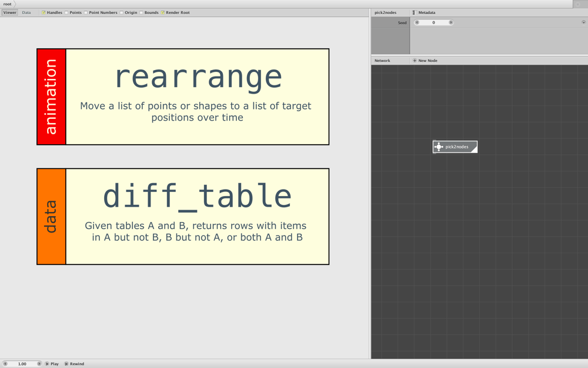Switch to the Data tab
Viewport: 588px width, 368px height.
click(x=26, y=12)
